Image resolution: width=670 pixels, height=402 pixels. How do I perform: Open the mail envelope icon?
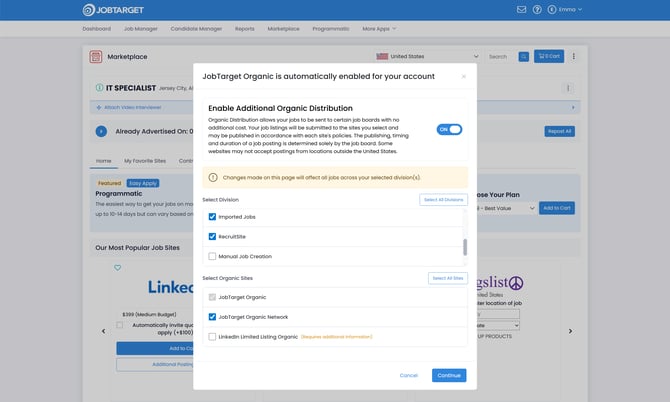521,10
